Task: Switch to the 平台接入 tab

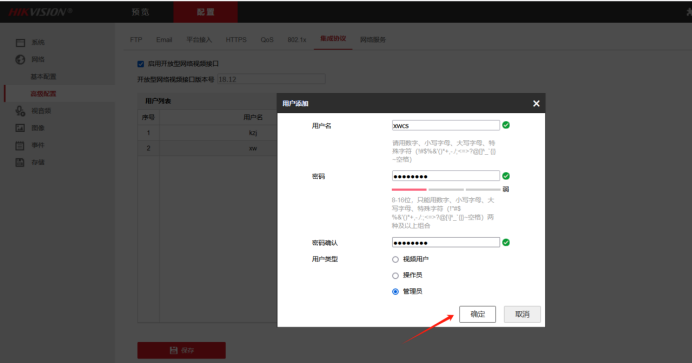Action: [x=199, y=40]
